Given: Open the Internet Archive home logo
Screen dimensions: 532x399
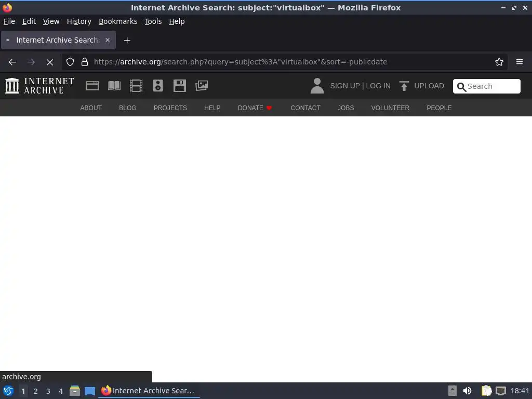Looking at the screenshot, I should [x=39, y=86].
